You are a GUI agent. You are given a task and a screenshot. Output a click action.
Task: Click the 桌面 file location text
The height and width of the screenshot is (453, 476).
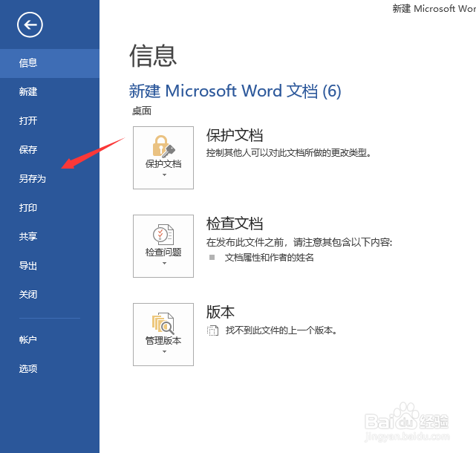coord(142,111)
